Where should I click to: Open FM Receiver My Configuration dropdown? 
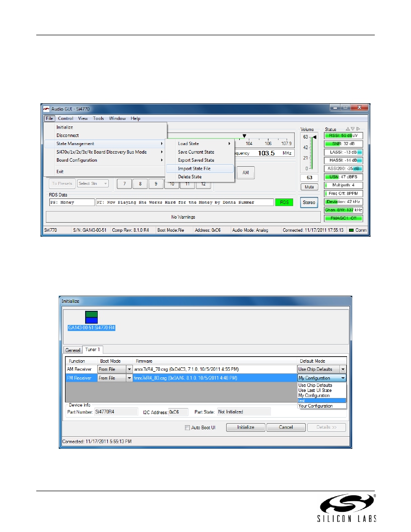pyautogui.click(x=343, y=378)
